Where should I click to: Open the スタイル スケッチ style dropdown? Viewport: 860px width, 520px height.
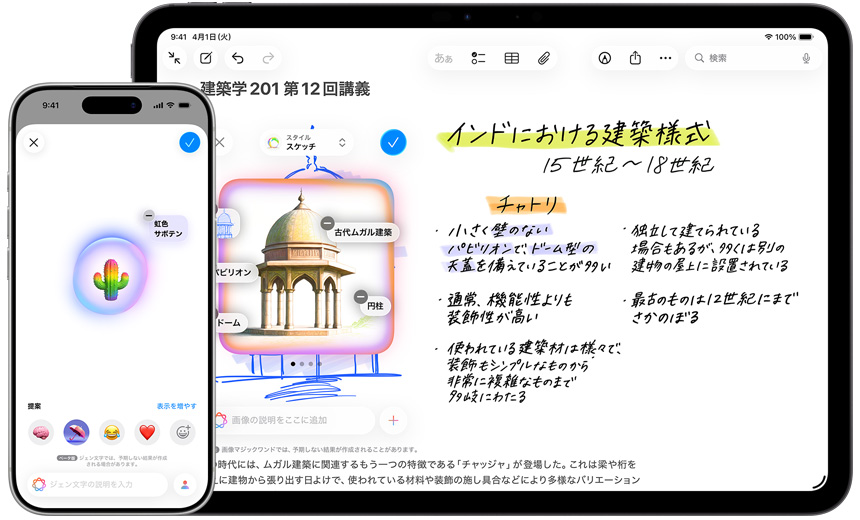307,142
